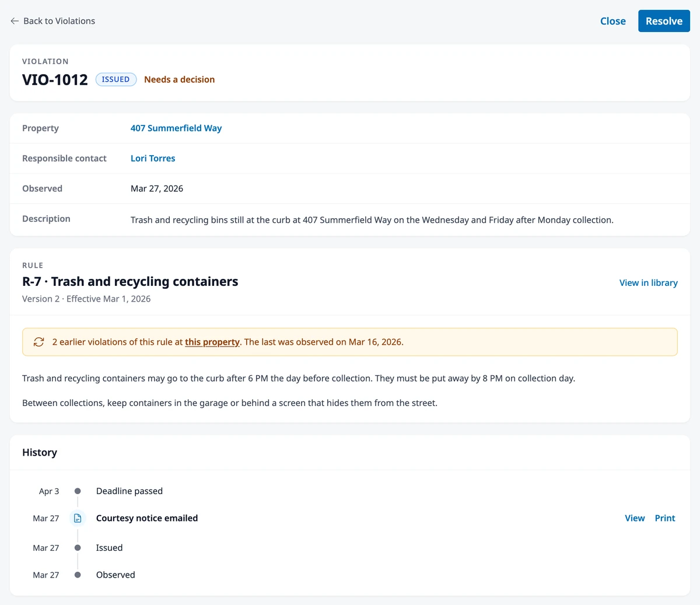Click the violation description text

(x=372, y=220)
